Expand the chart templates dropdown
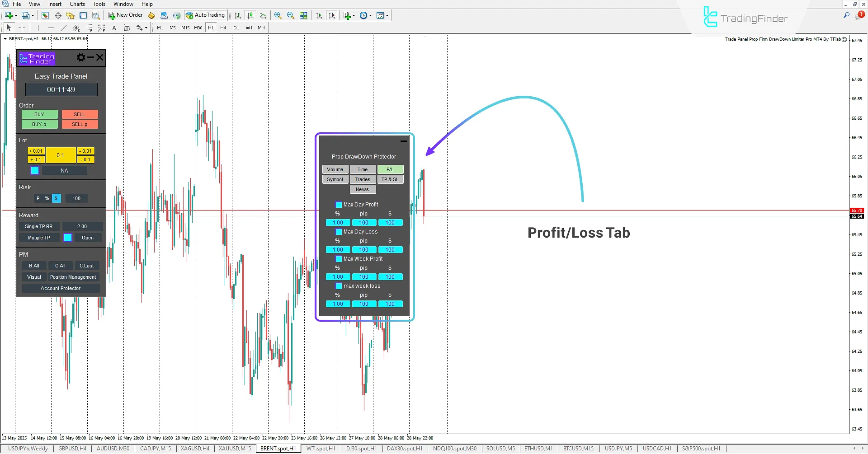 [387, 15]
